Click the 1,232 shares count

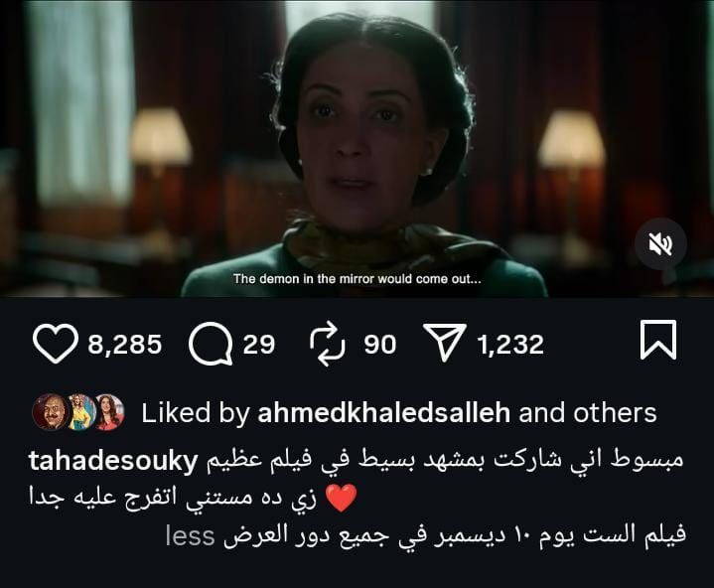click(x=510, y=344)
